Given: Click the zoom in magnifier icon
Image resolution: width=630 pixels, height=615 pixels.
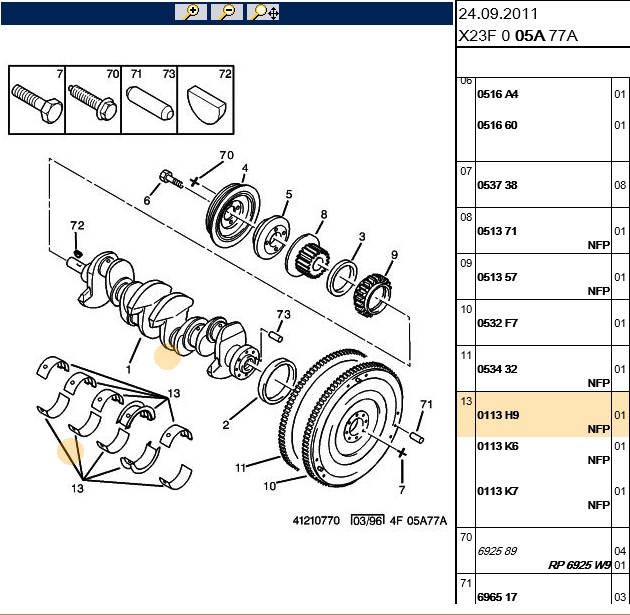Looking at the screenshot, I should click(191, 12).
